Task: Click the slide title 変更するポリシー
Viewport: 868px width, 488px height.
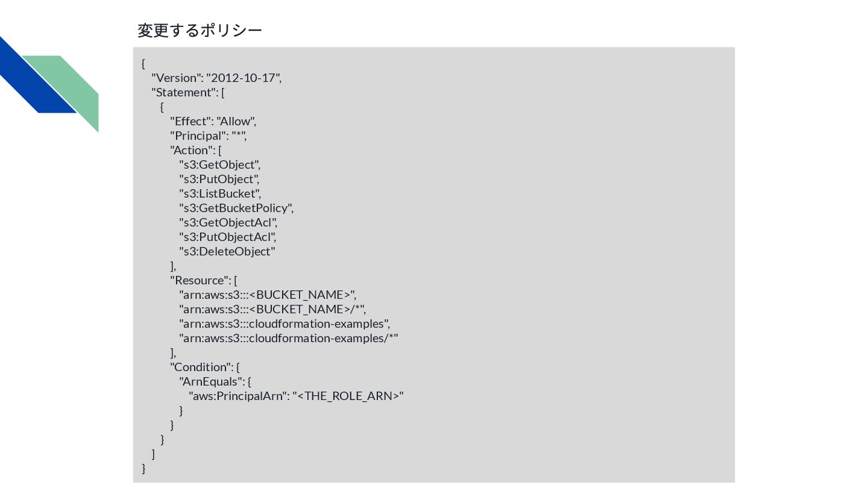Action: (200, 30)
